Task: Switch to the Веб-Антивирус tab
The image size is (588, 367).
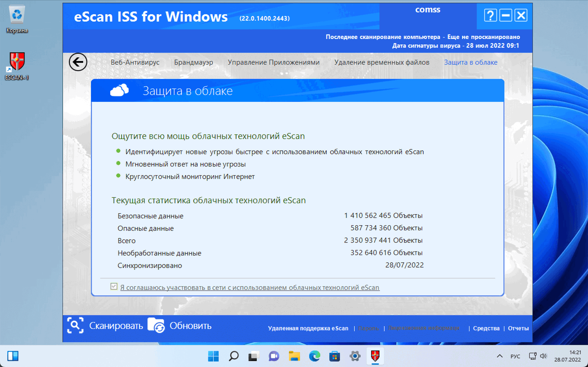Action: pos(135,62)
